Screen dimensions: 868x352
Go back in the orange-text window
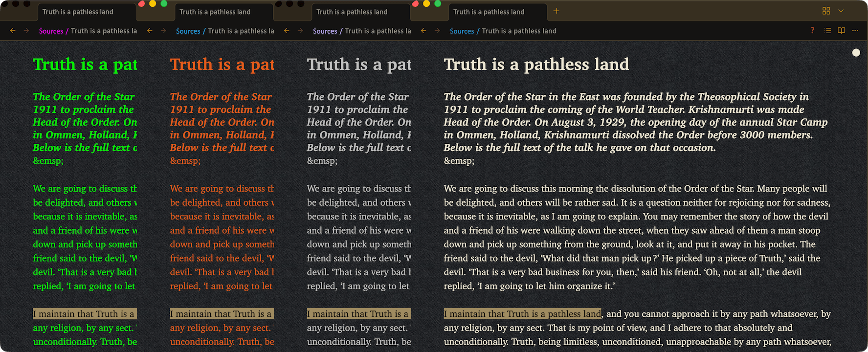(x=150, y=31)
